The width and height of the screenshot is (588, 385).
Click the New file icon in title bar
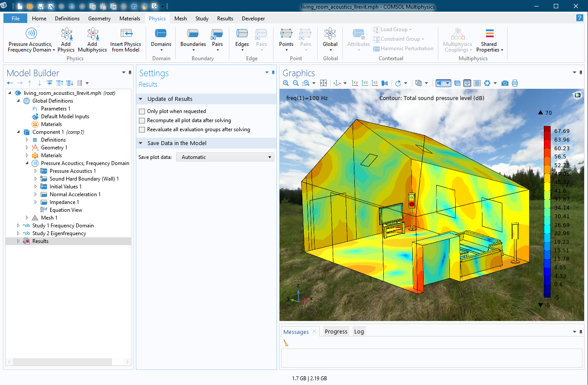coord(20,6)
